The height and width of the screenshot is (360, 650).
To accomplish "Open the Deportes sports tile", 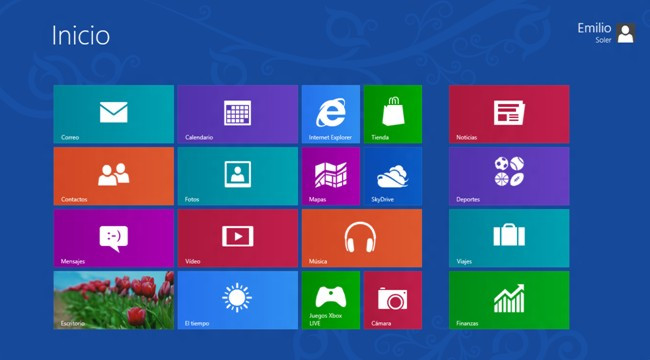I will 509,176.
